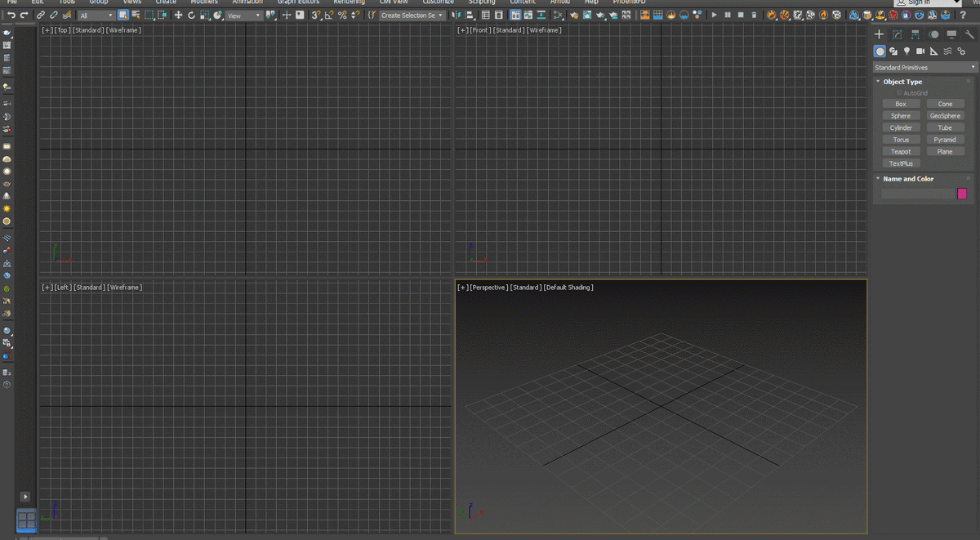Select the Systems category gears icon

961,51
